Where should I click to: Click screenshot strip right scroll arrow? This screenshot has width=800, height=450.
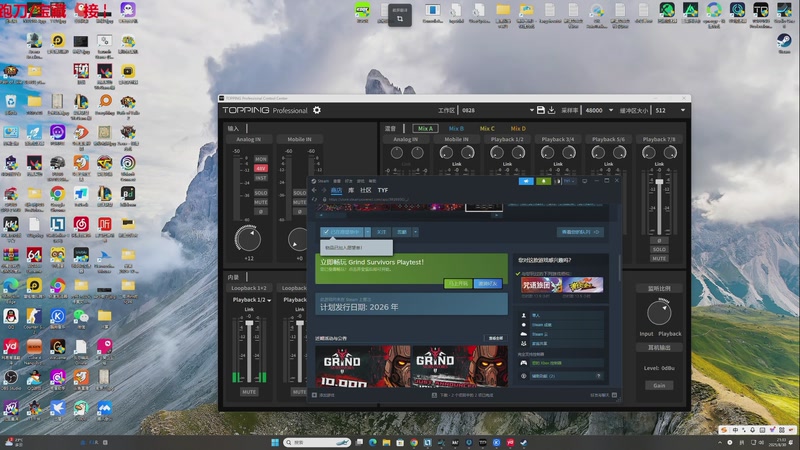pyautogui.click(x=496, y=216)
